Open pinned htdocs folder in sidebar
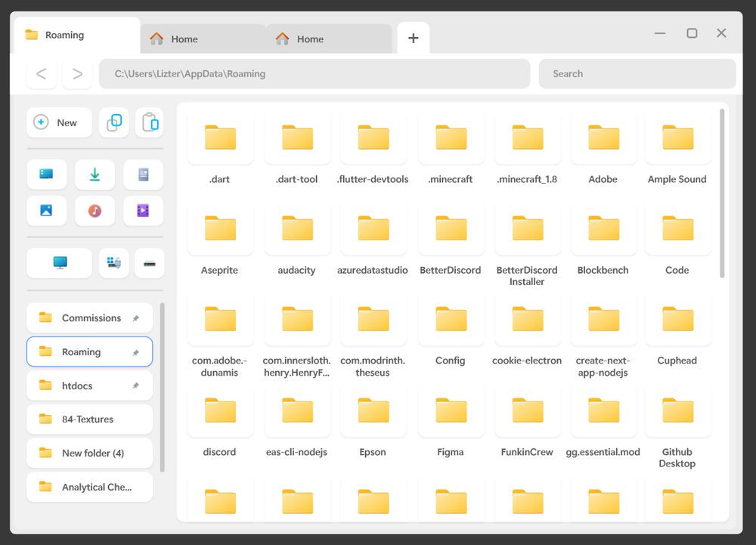756x545 pixels. click(90, 386)
